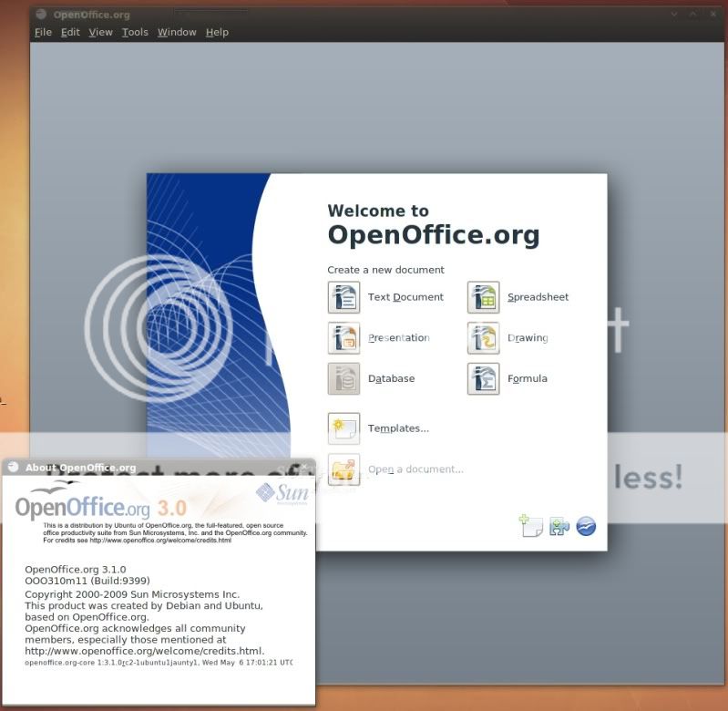The height and width of the screenshot is (711, 728).
Task: Click the 'Create a new document' heading
Action: pyautogui.click(x=385, y=270)
